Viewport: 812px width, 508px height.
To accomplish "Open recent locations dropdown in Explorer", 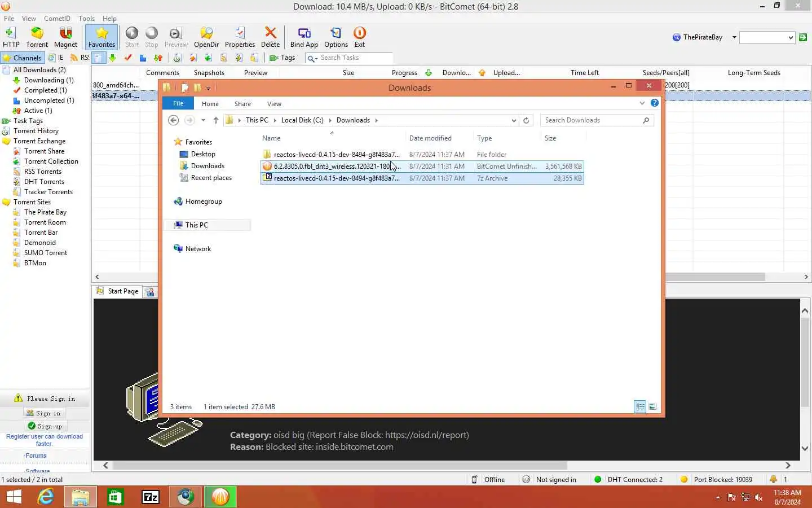I will pos(203,120).
